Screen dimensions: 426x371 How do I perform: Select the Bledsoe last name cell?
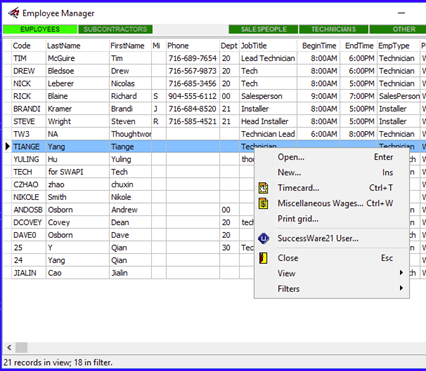click(x=77, y=71)
